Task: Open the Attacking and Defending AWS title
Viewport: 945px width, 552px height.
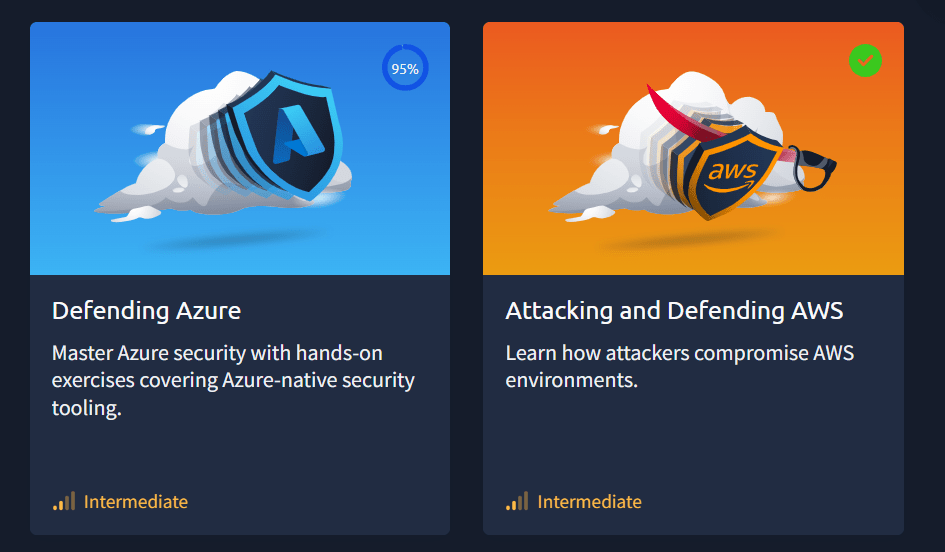Action: 674,311
